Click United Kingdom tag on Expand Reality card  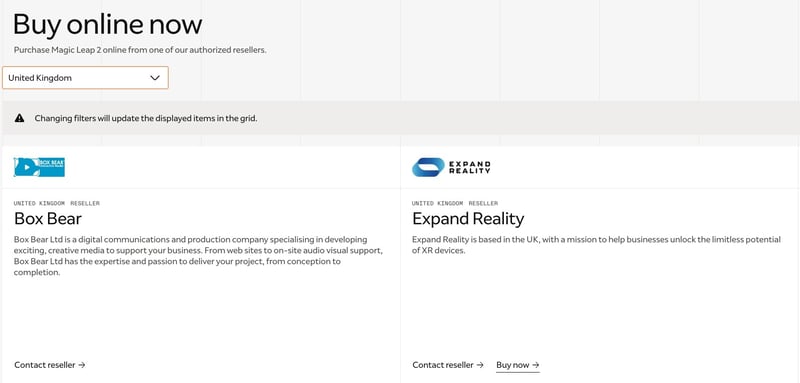click(438, 203)
